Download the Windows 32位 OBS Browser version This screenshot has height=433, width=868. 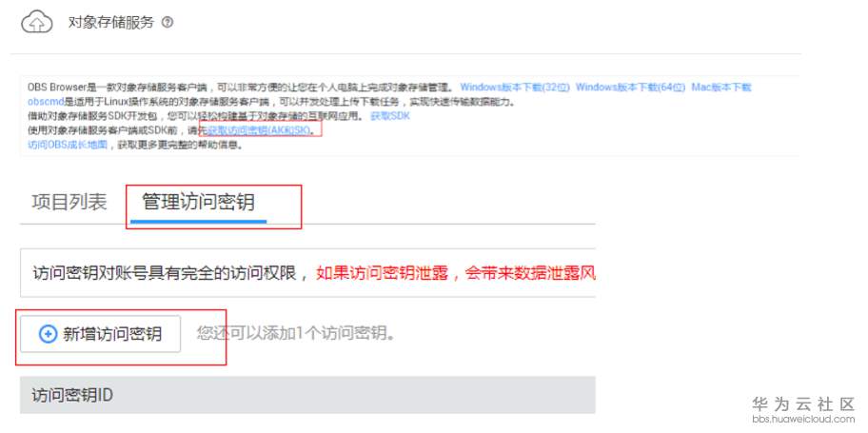point(515,88)
